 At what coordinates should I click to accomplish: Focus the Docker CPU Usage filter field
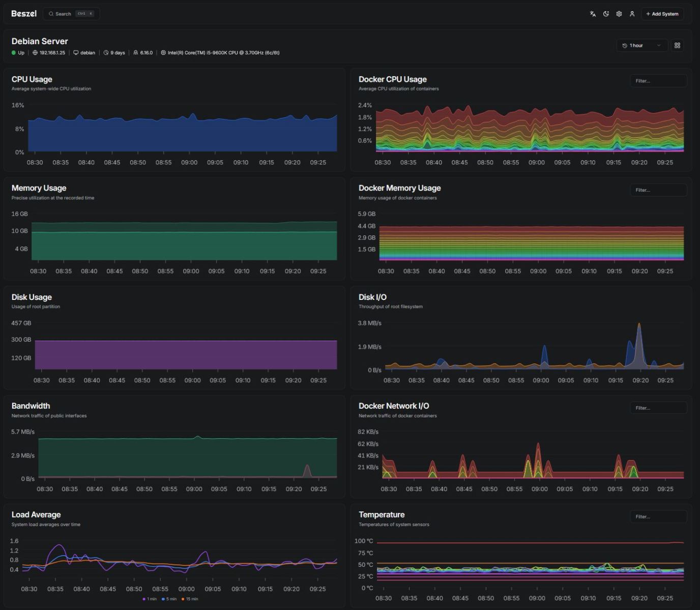[x=658, y=81]
